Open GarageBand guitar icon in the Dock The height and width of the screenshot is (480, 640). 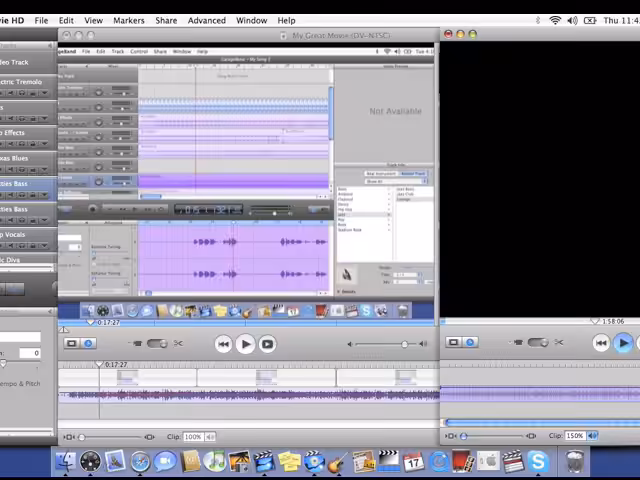point(338,462)
